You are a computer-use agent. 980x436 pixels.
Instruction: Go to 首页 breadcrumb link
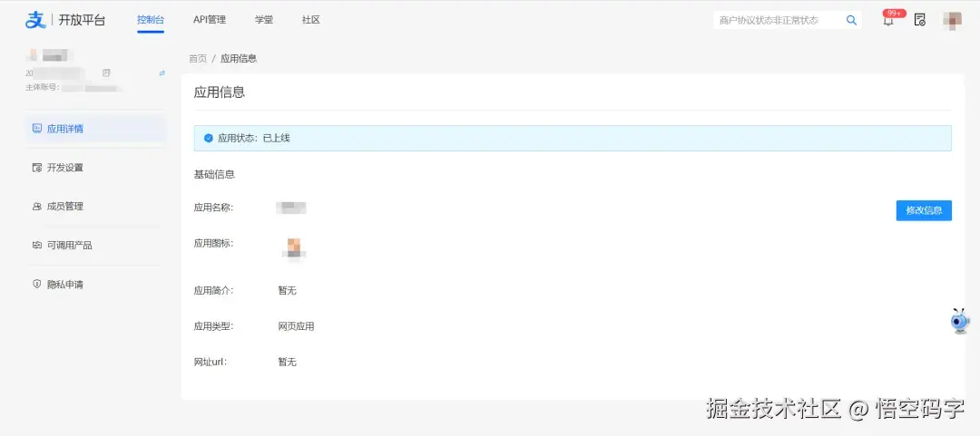click(198, 58)
